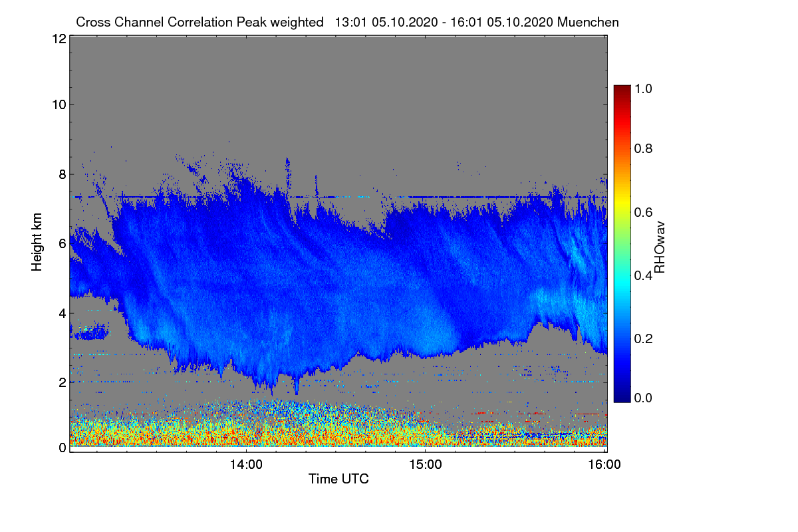
Task: Click the dark blue bottom of the colorbar
Action: [x=621, y=398]
